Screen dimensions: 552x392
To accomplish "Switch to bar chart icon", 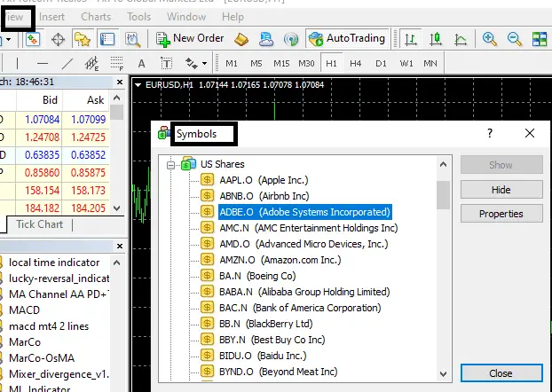I will click(411, 39).
